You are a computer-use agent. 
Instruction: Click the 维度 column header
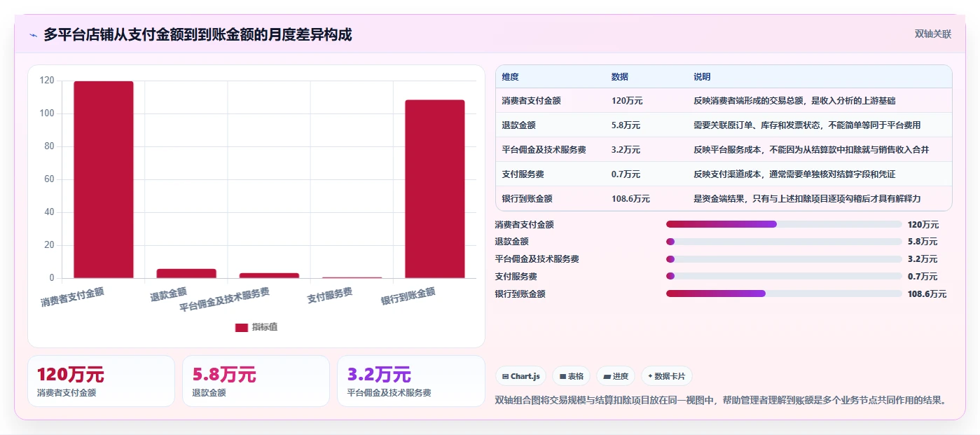[x=511, y=77]
